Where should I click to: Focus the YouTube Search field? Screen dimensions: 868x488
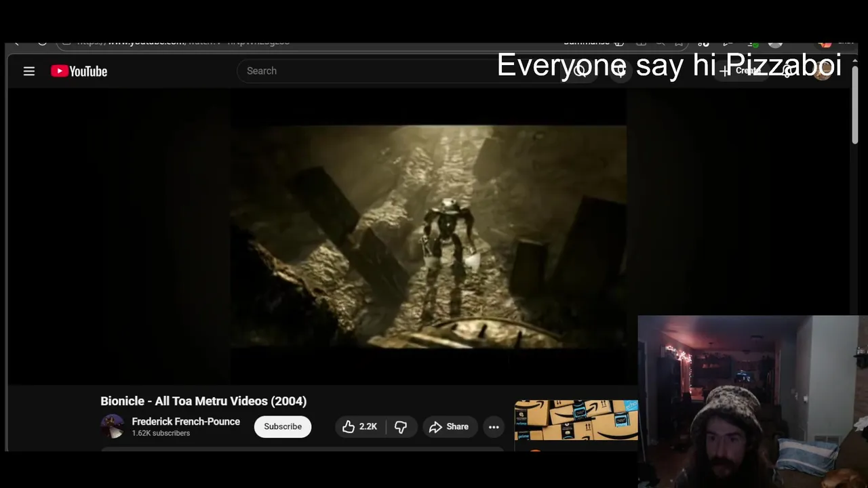[400, 70]
